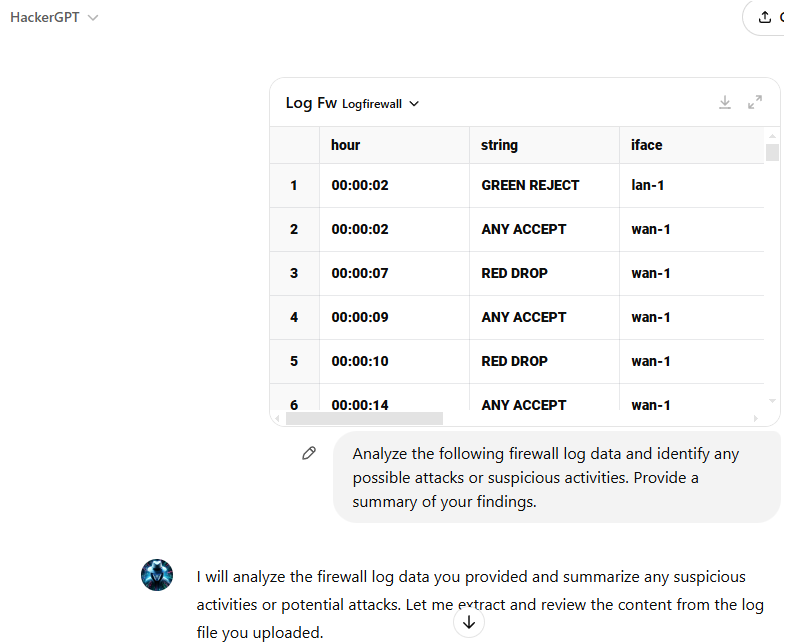This screenshot has width=785, height=644.
Task: Expand the Log Fw table view
Action: [x=754, y=103]
